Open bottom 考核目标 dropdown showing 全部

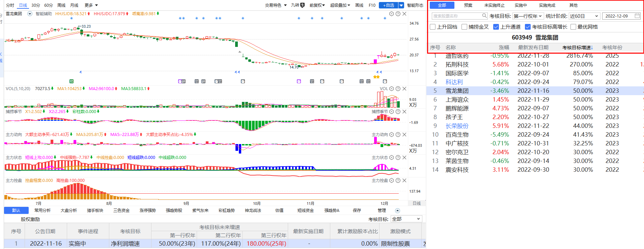pyautogui.click(x=406, y=219)
